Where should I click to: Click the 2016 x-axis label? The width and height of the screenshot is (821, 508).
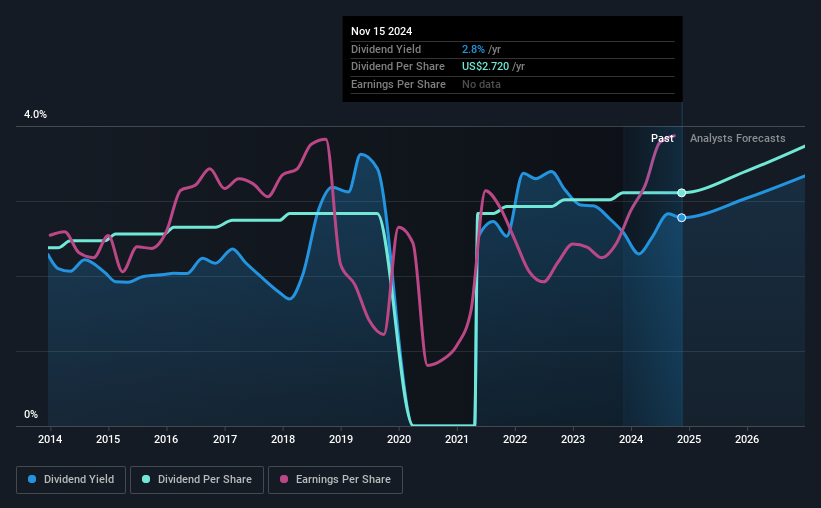click(166, 439)
